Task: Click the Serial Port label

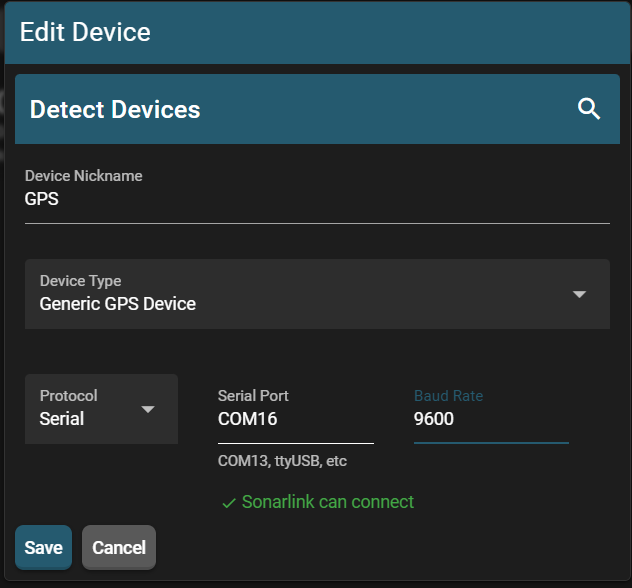Action: click(253, 396)
